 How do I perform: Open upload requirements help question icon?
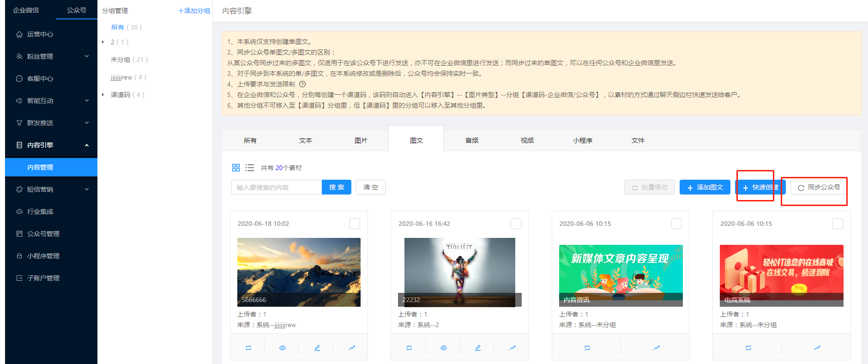[302, 84]
